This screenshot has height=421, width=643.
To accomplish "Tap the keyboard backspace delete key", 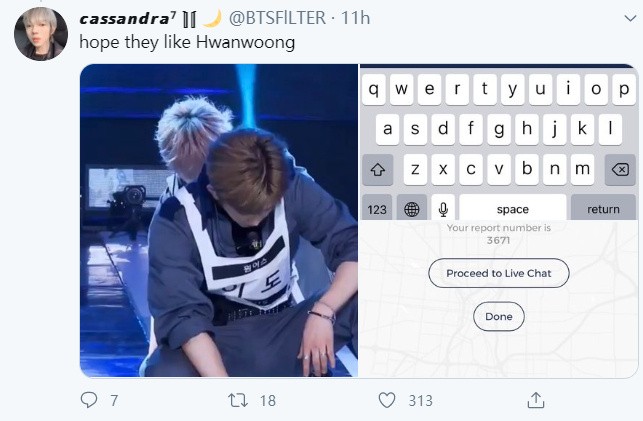I will tap(620, 169).
